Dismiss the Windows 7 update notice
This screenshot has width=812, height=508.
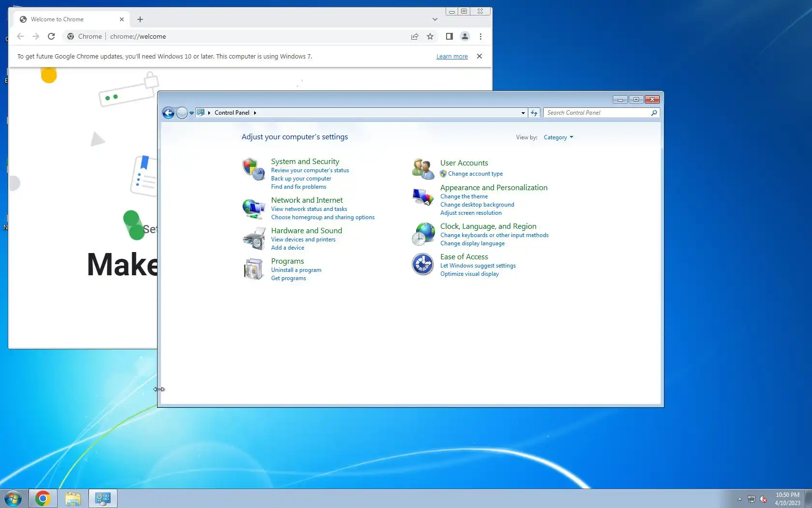(479, 56)
